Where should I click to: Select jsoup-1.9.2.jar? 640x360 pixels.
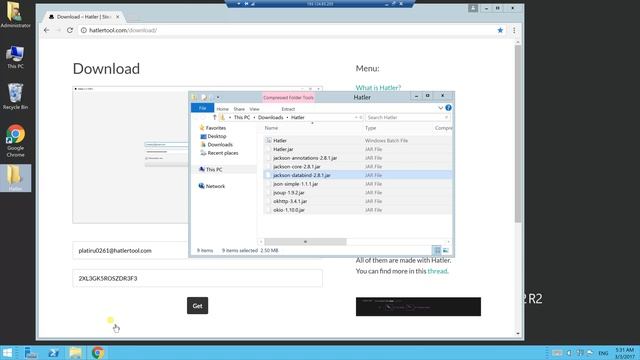(x=358, y=193)
